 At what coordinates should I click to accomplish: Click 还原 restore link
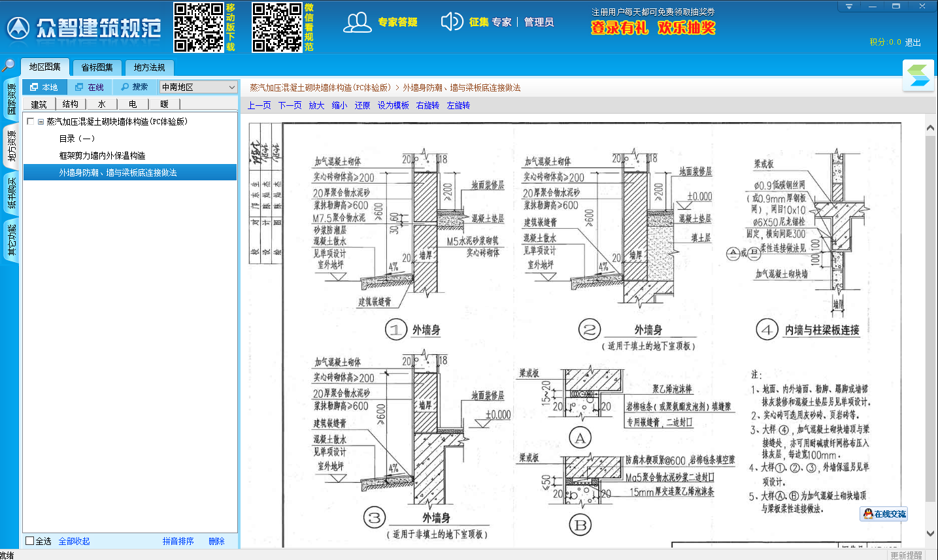click(362, 105)
